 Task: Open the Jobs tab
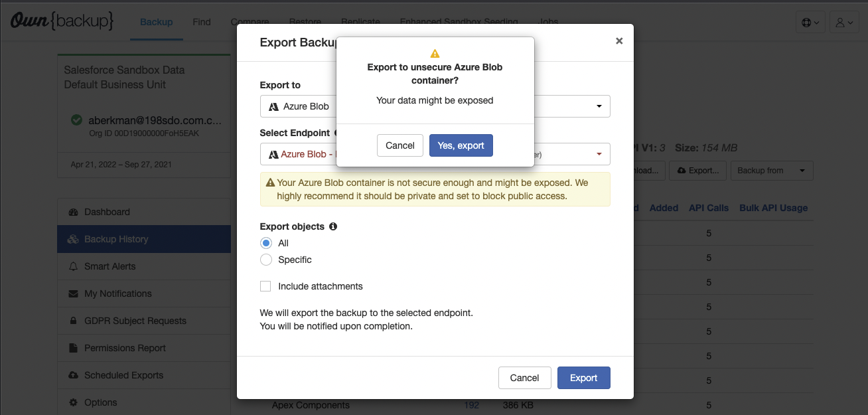[548, 22]
